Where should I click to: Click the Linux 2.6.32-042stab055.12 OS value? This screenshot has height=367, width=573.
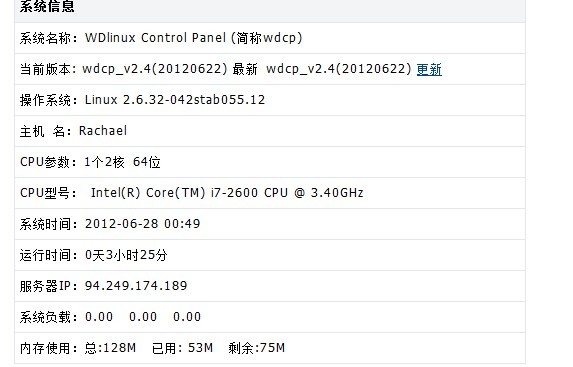[175, 100]
